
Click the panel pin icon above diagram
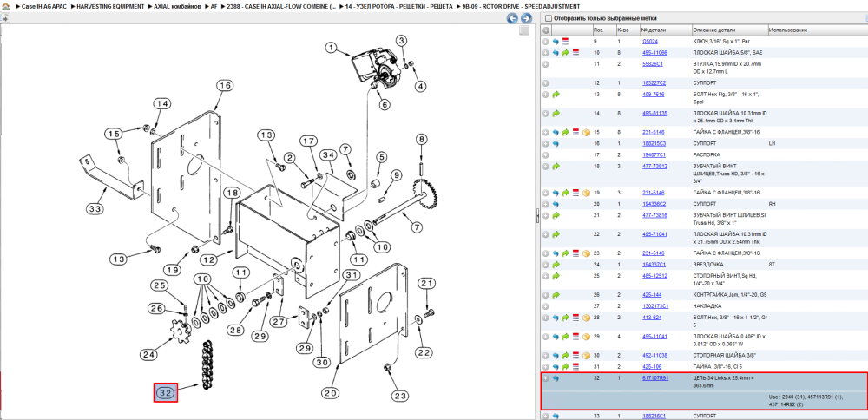click(x=4, y=18)
